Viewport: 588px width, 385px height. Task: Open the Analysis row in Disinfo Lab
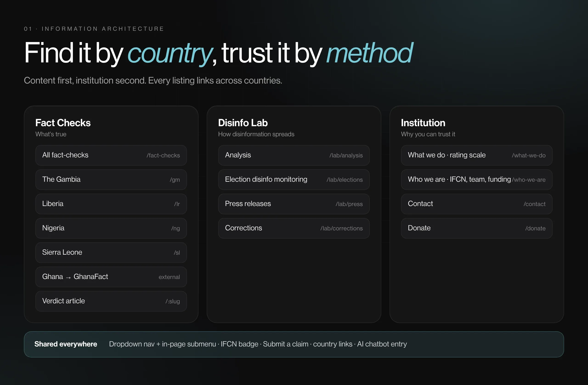(x=294, y=155)
